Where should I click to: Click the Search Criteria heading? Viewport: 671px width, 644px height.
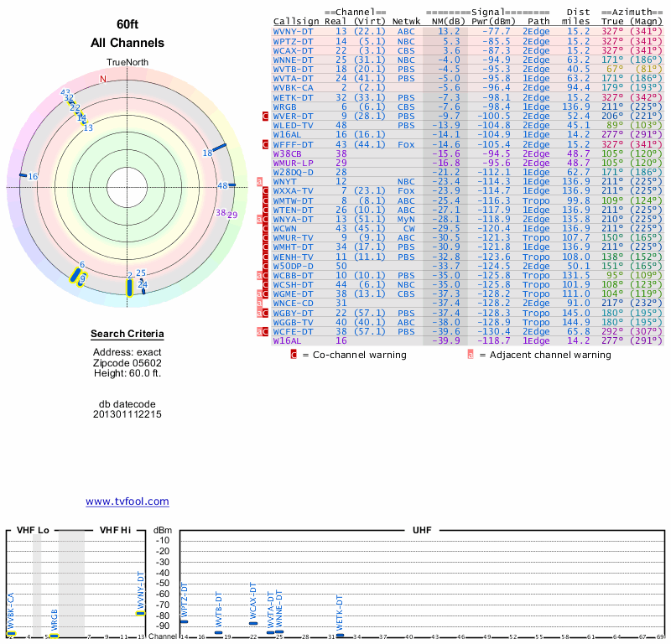(x=127, y=335)
